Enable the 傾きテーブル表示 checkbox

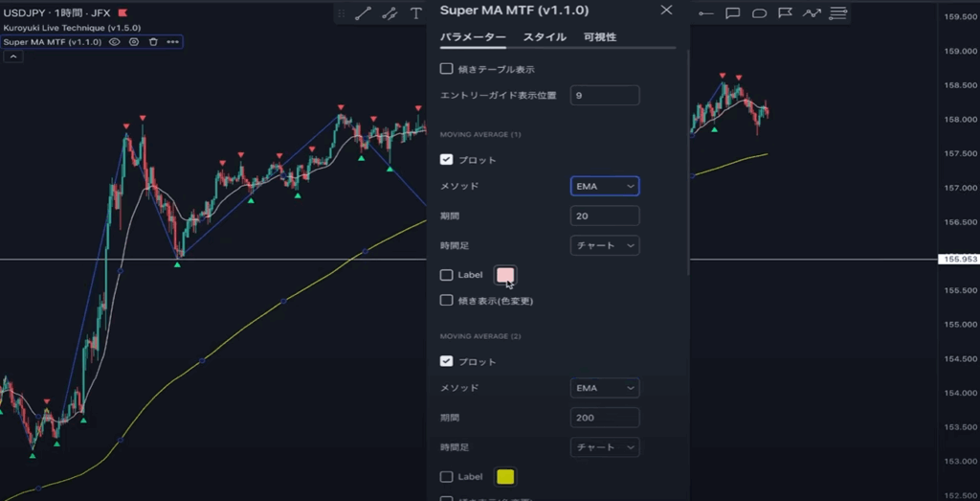(x=446, y=69)
